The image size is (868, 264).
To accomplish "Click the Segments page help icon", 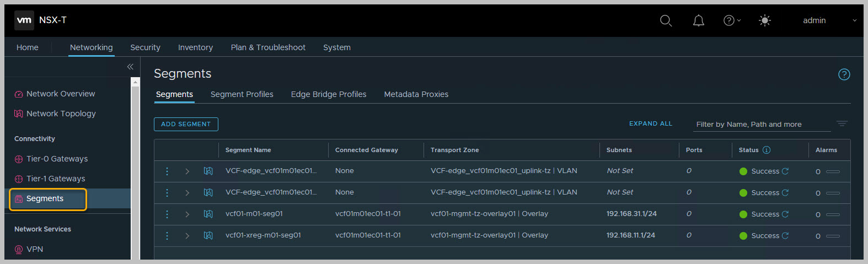I will pyautogui.click(x=844, y=74).
